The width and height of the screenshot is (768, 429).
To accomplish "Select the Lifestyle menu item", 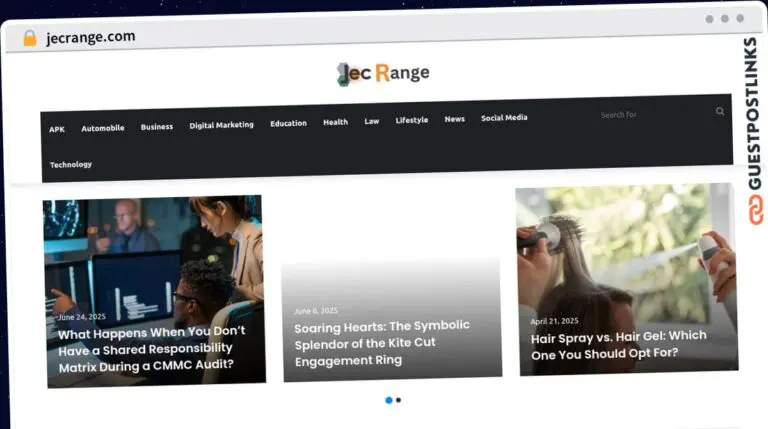I will point(411,120).
